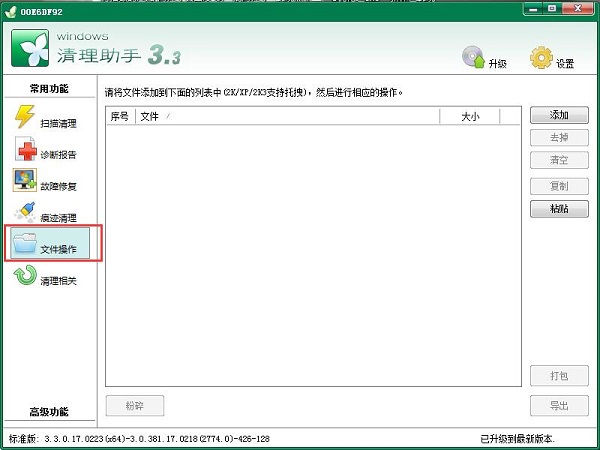
Task: Click the 粉碎 shred button
Action: click(134, 406)
